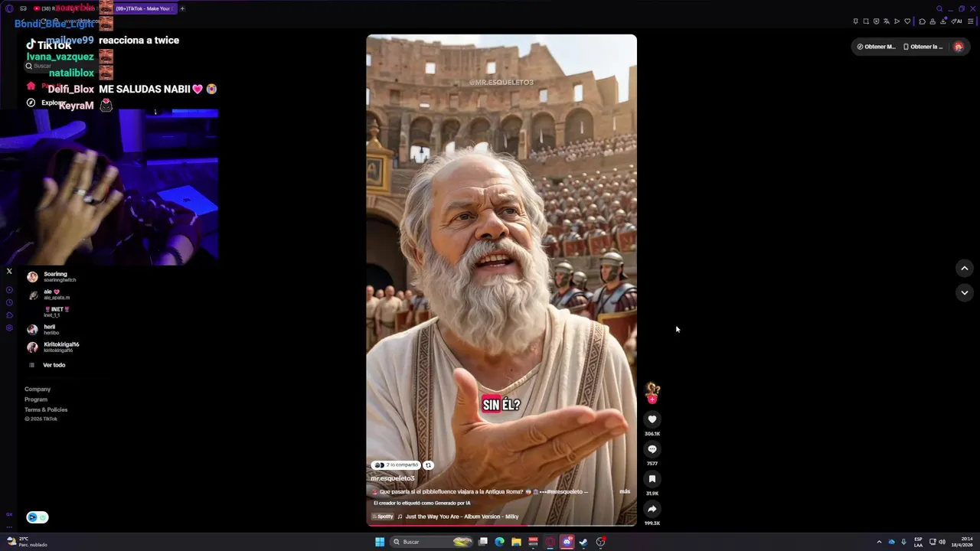Open the browser extensions cube icon
This screenshot has width=980, height=551.
pos(922,21)
